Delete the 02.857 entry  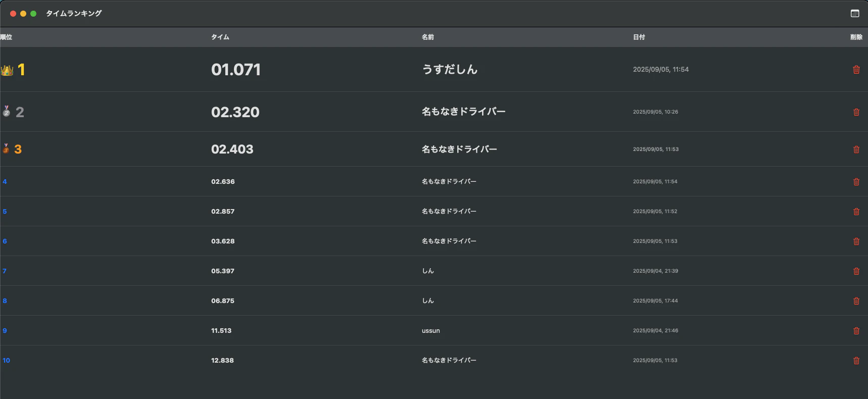(856, 212)
